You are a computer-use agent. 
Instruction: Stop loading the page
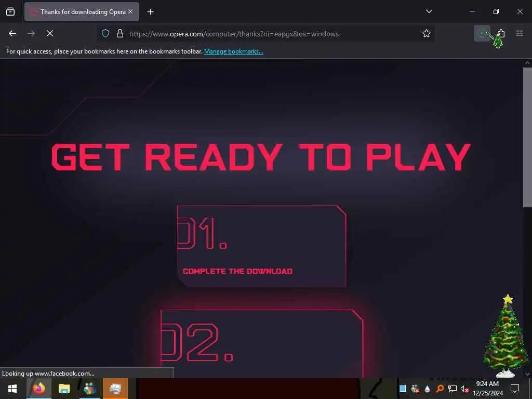click(x=49, y=33)
